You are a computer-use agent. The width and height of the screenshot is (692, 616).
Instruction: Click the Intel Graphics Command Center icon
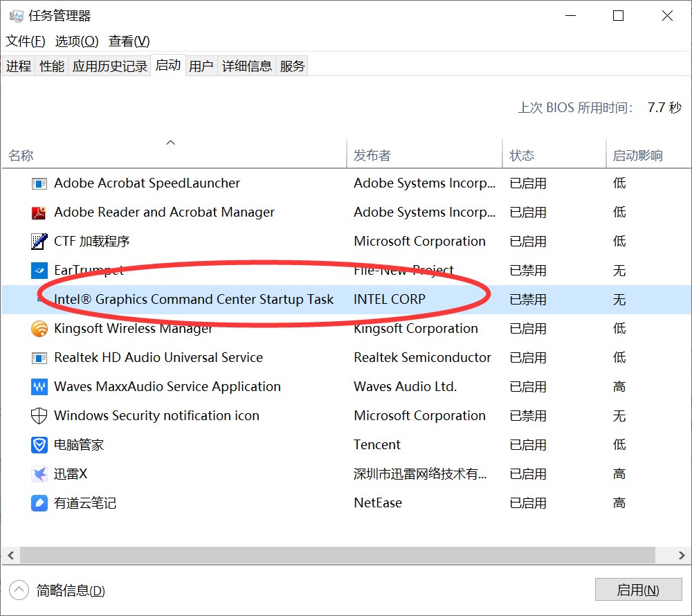click(39, 300)
